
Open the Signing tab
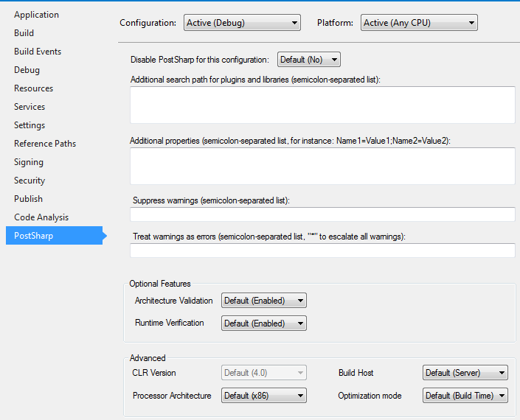(x=29, y=162)
